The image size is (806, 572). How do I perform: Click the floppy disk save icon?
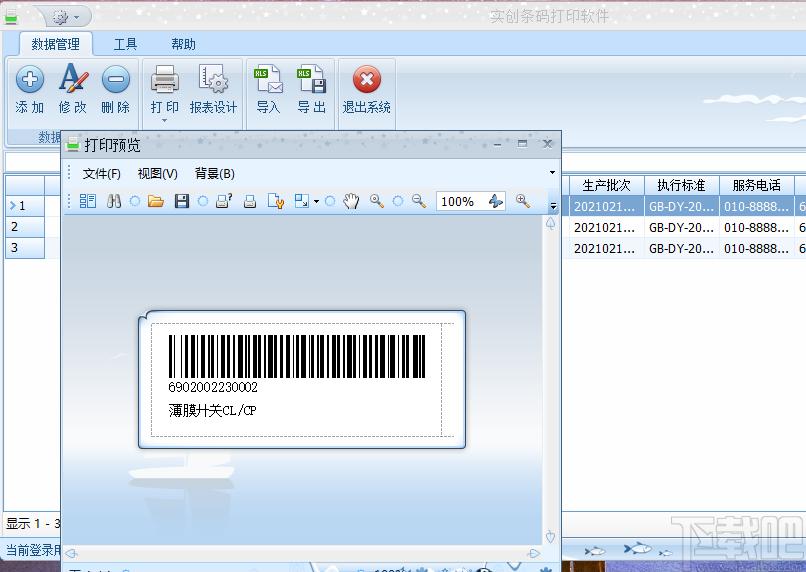181,201
